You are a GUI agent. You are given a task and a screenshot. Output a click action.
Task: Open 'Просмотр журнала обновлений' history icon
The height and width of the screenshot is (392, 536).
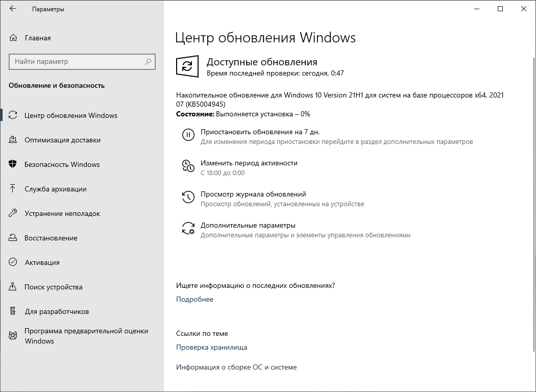pos(188,197)
